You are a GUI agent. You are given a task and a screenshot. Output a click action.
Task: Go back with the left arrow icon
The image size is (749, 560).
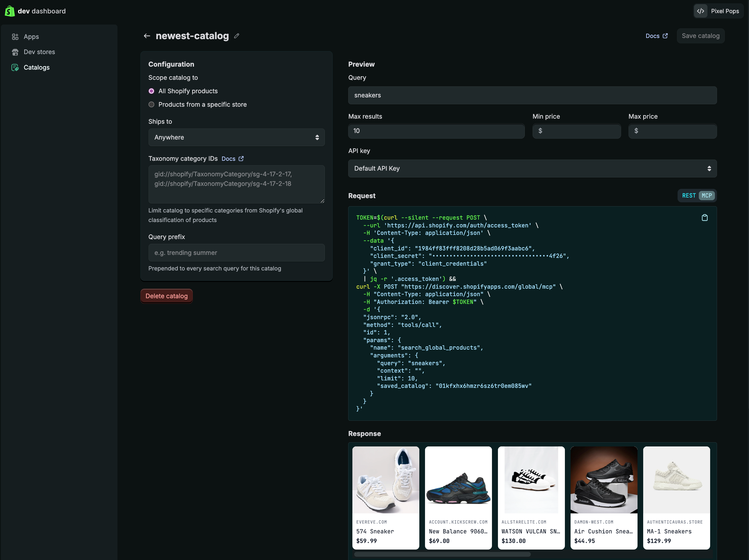(147, 36)
